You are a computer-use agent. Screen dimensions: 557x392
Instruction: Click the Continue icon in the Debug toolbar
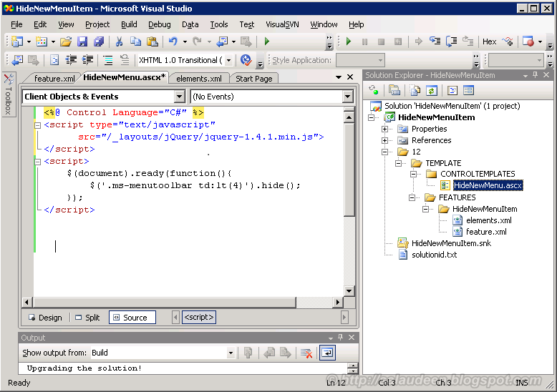(x=349, y=41)
